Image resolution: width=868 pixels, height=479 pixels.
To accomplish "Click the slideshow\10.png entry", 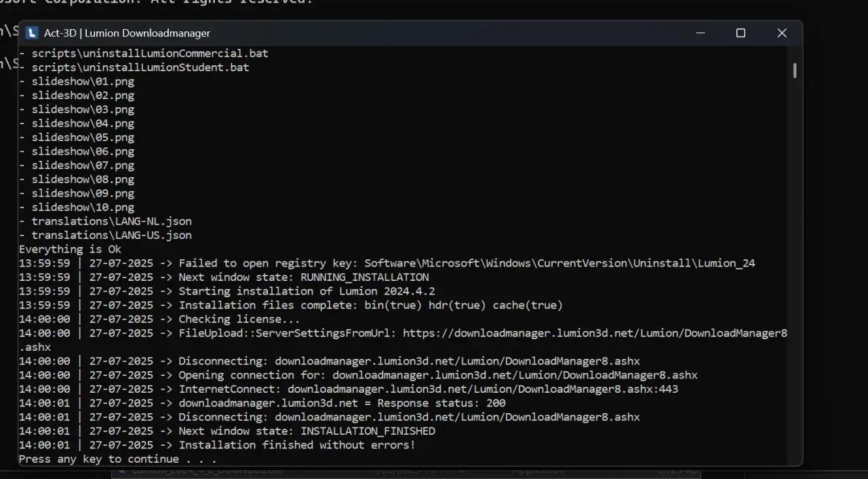I will pos(77,207).
